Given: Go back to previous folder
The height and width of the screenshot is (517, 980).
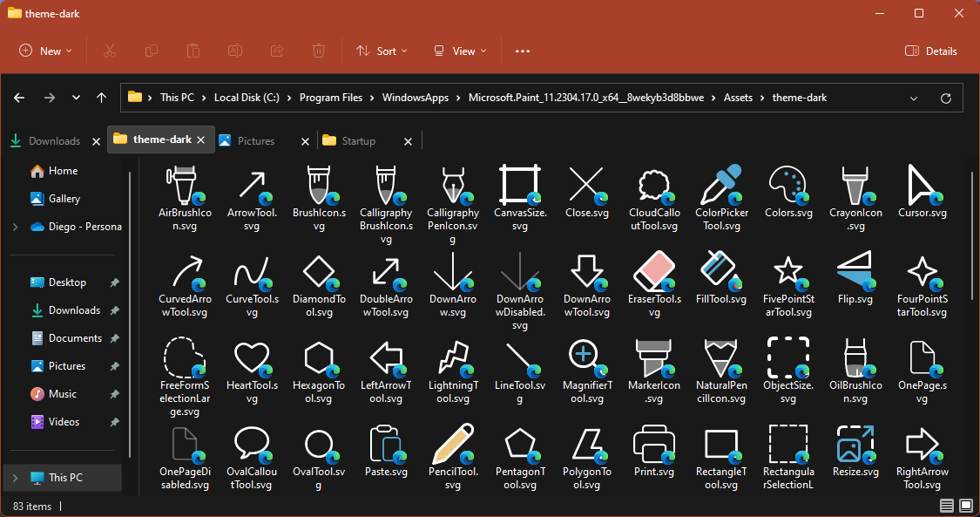Looking at the screenshot, I should [x=19, y=98].
